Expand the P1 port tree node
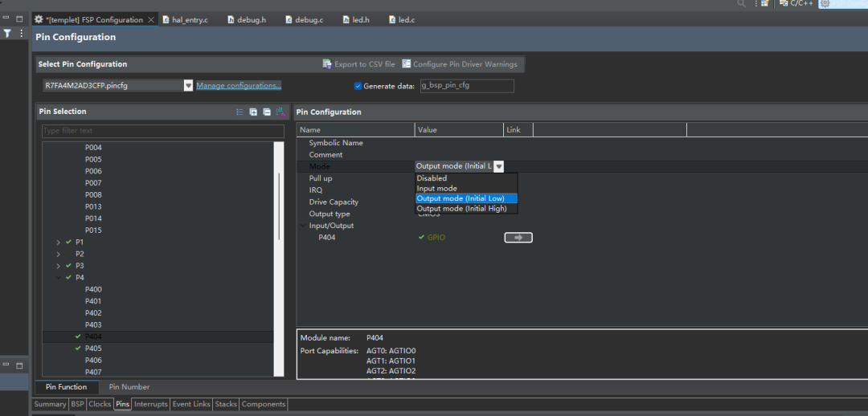Viewport: 868px width, 416px height. click(58, 242)
